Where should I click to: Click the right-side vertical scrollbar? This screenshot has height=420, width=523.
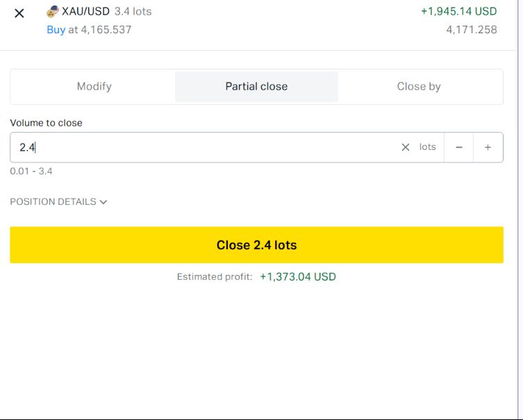tap(520, 210)
